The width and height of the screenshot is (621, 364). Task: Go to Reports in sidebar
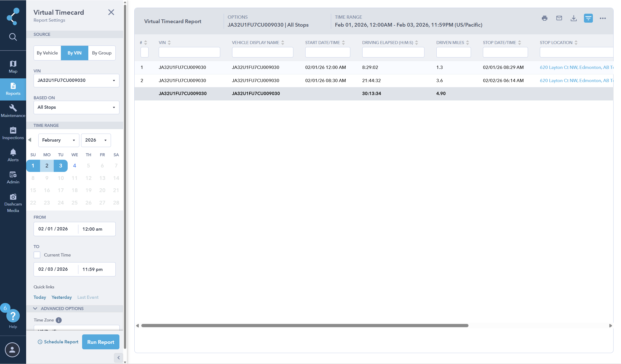click(13, 89)
